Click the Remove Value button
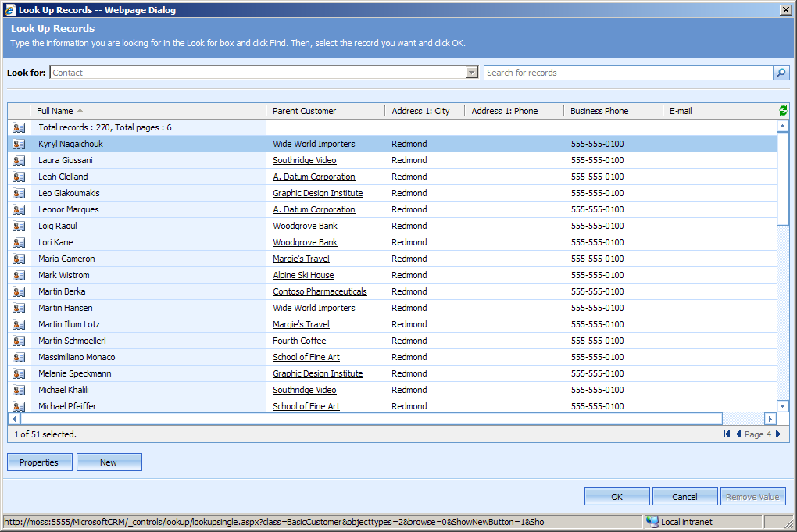This screenshot has width=797, height=532. 752,496
